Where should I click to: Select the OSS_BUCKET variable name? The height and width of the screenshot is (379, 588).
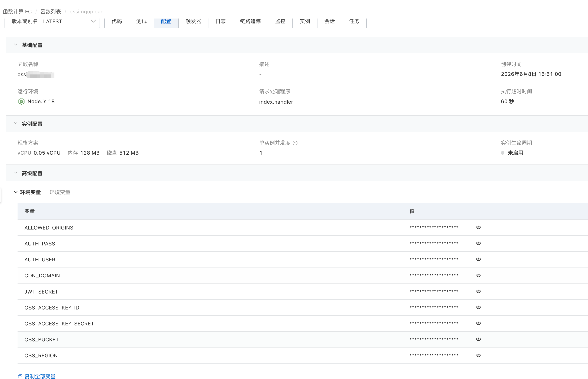[x=42, y=340]
